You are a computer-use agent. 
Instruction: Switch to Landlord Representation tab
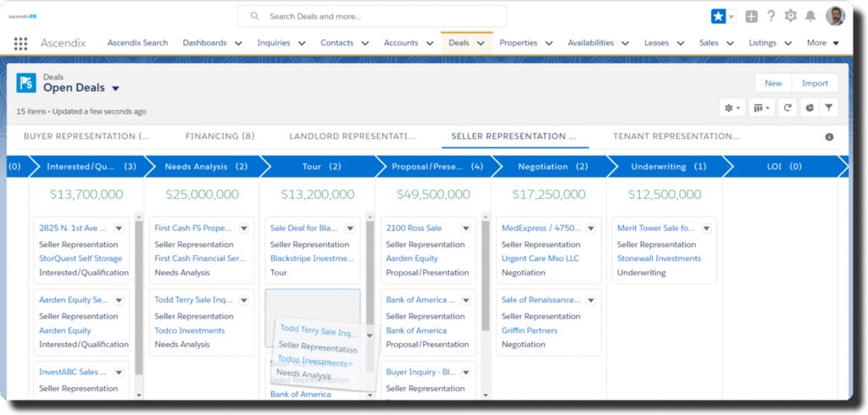click(352, 136)
